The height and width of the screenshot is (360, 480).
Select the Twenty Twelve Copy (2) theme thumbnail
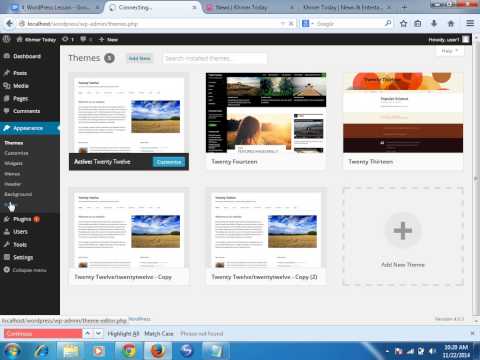point(266,228)
